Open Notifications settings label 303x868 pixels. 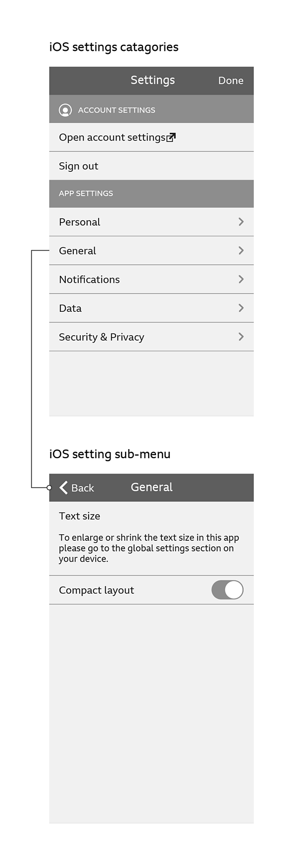click(x=89, y=279)
